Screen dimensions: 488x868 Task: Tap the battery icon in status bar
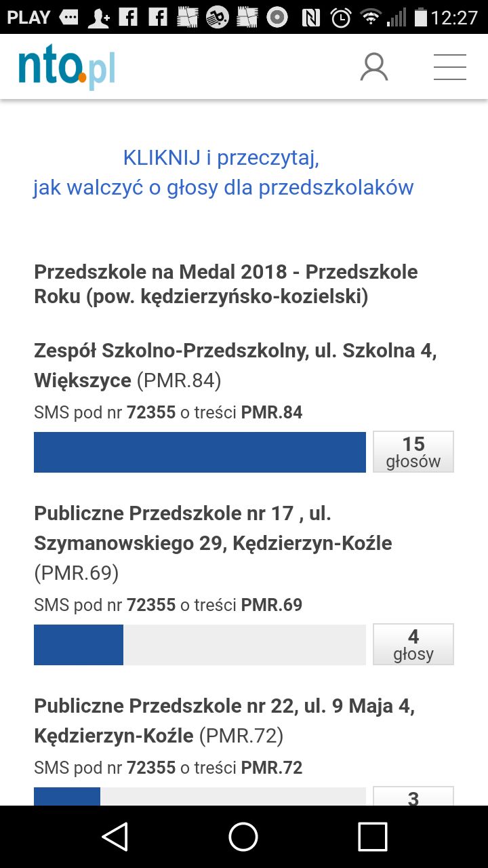point(420,17)
